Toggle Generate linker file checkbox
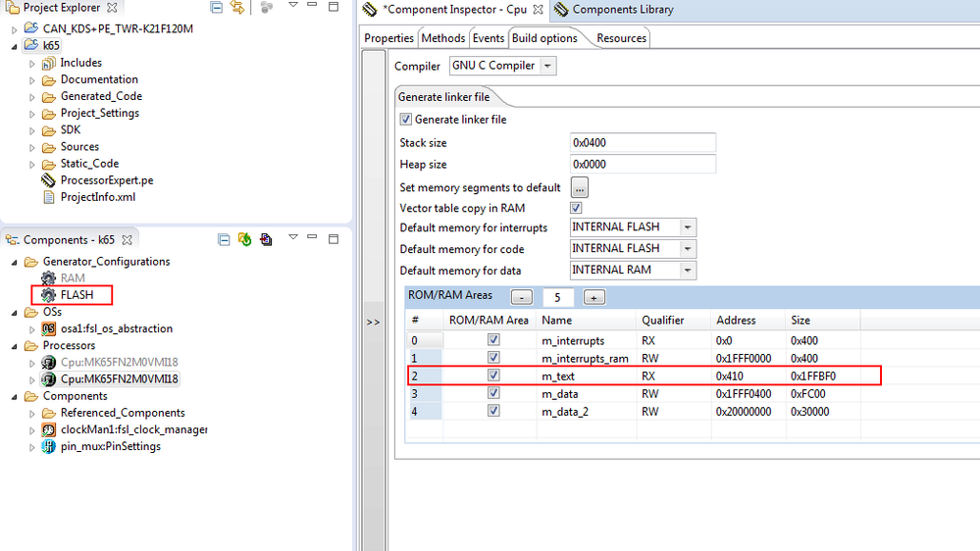The image size is (980, 551). [x=405, y=119]
